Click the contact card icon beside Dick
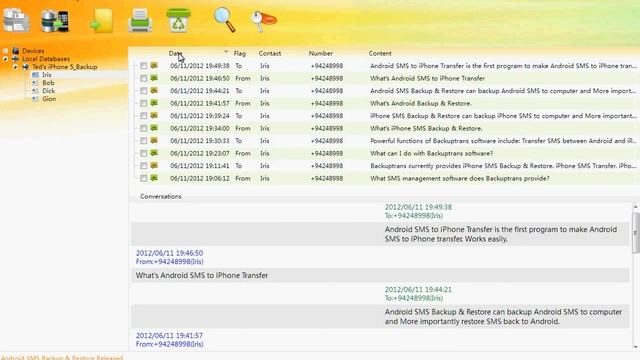Viewport: 640px width, 360px height. pyautogui.click(x=36, y=91)
